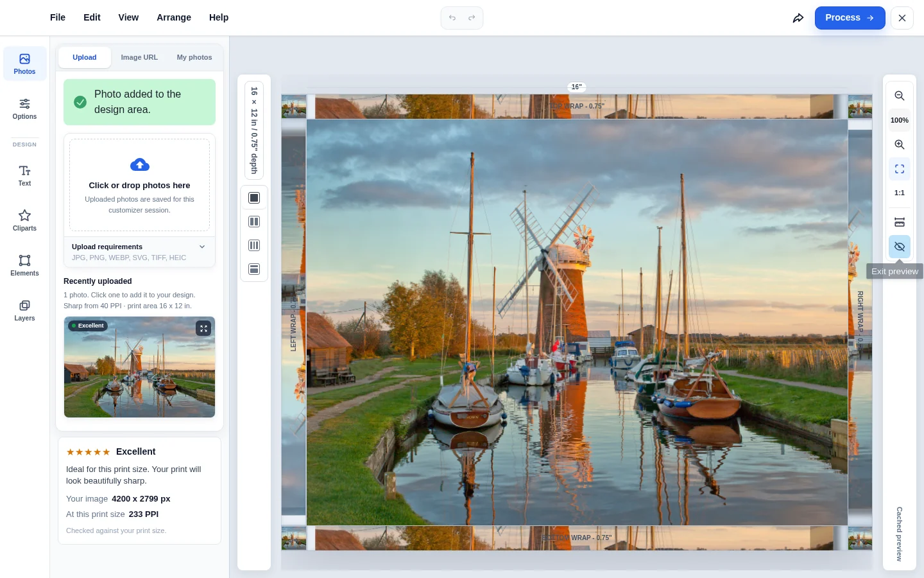Select the three-column split layout

[x=254, y=245]
